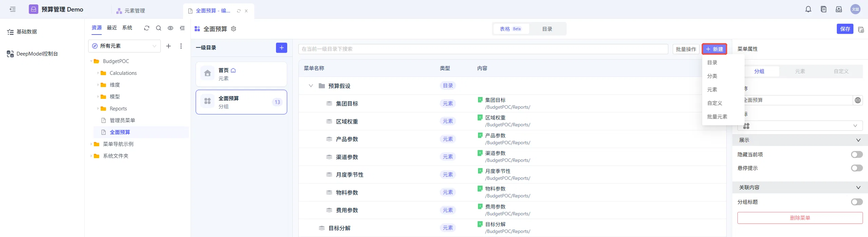Click the 新建 button
This screenshot has width=868, height=237.
point(714,49)
